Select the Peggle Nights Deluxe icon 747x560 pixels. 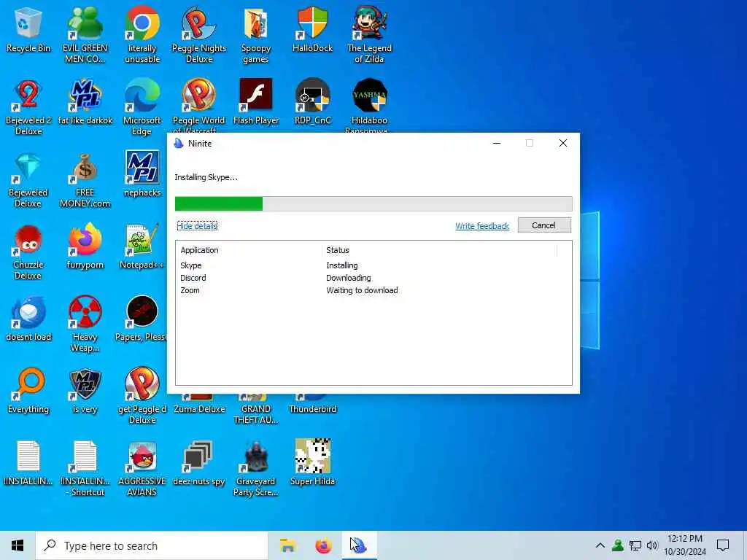(x=198, y=34)
